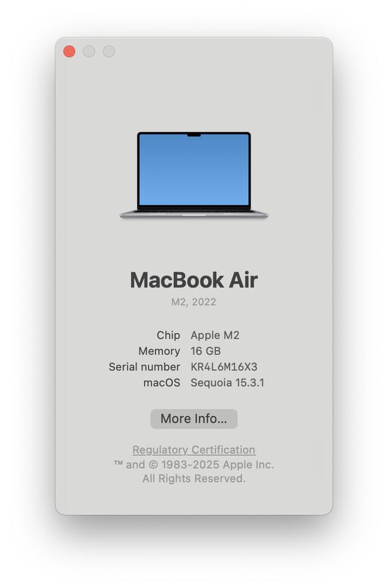Screen dimensions: 388x588
Task: Click the macOS label
Action: point(161,383)
